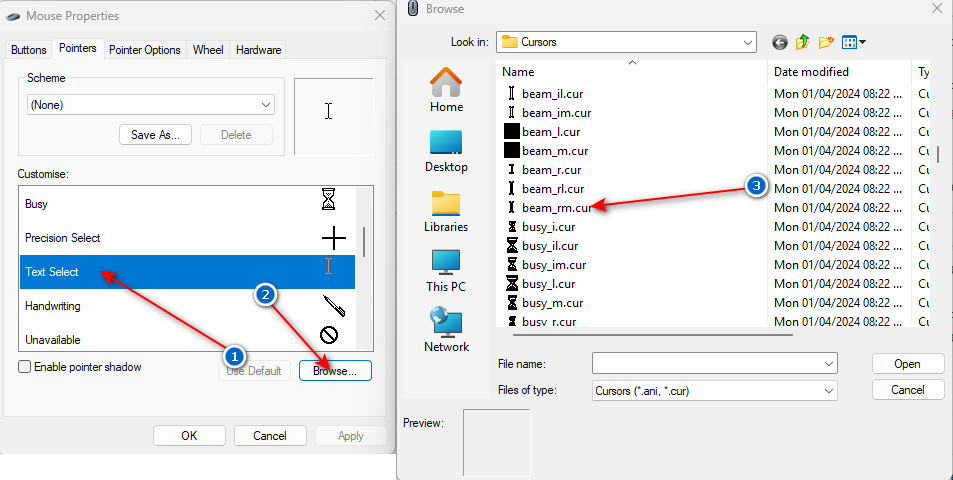The height and width of the screenshot is (480, 953).
Task: Switch to the Wheel tab
Action: [208, 50]
